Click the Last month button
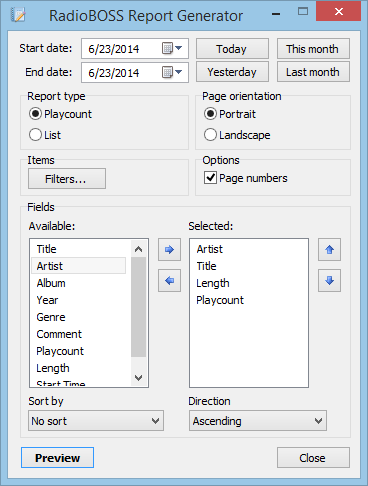This screenshot has height=486, width=368. pyautogui.click(x=313, y=72)
